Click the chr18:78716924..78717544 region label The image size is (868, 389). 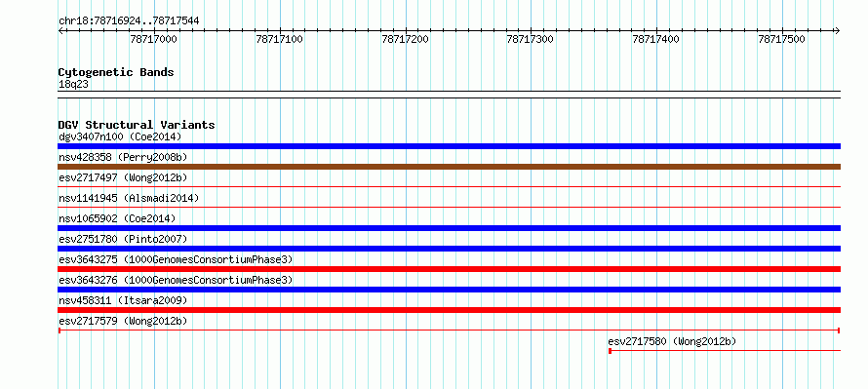pyautogui.click(x=129, y=21)
